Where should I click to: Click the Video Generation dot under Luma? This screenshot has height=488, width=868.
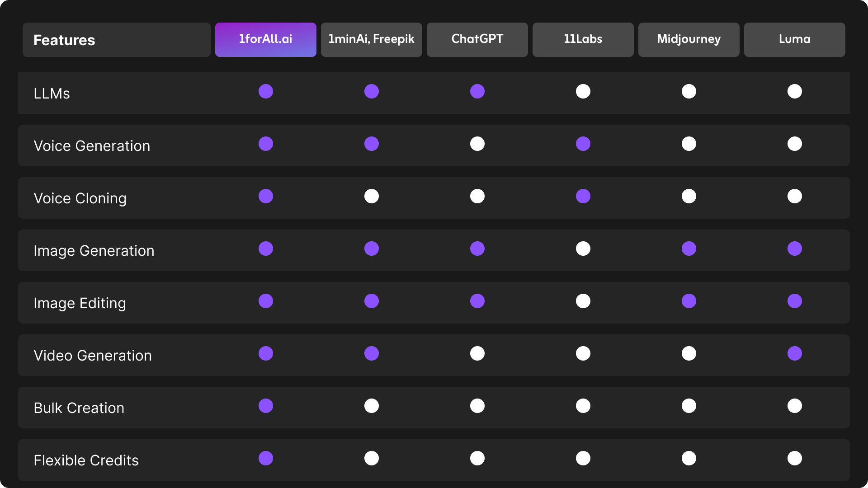coord(794,353)
